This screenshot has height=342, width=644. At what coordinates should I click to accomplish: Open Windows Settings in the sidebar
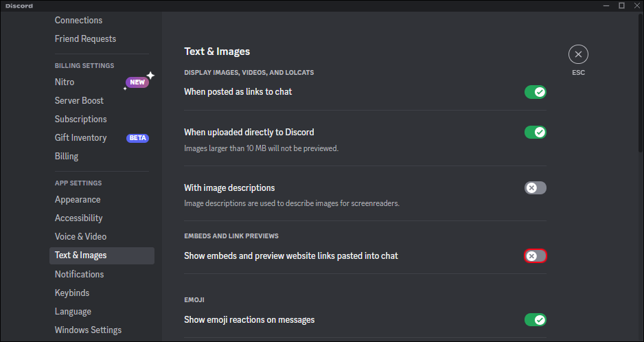point(88,330)
